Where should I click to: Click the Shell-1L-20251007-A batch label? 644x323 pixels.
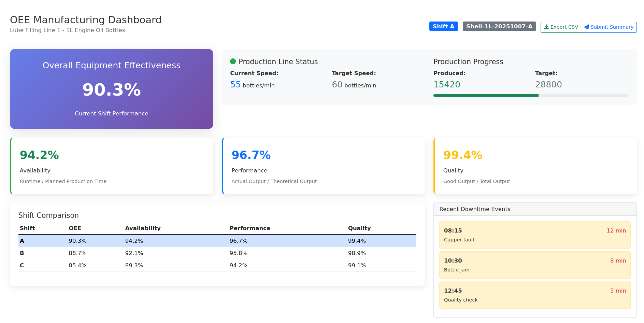pos(499,26)
